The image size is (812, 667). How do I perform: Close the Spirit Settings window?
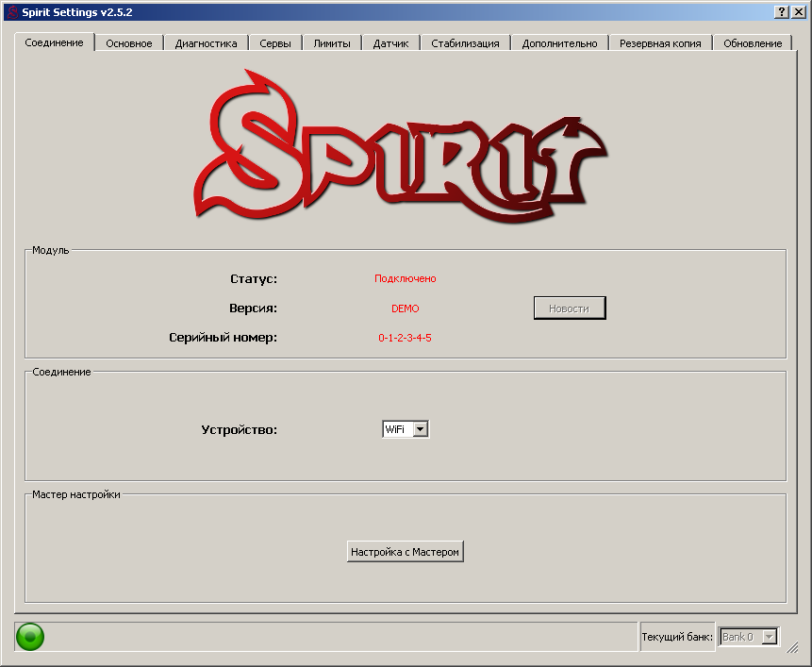[x=799, y=11]
